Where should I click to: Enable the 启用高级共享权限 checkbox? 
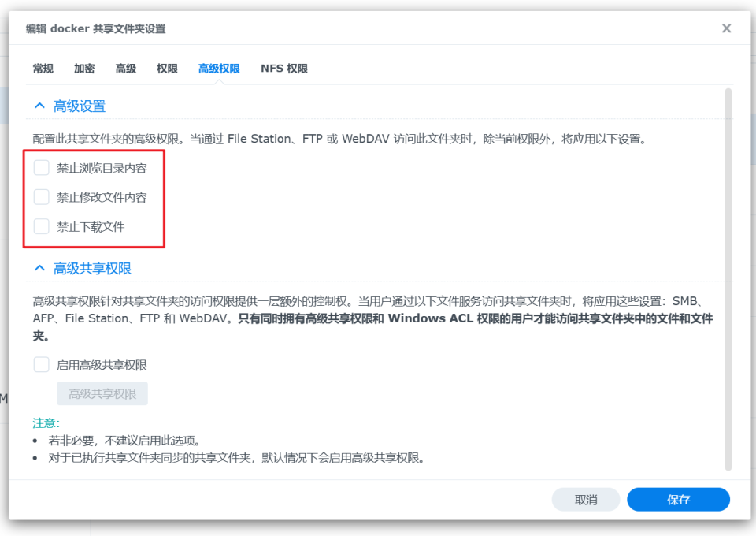coord(42,365)
